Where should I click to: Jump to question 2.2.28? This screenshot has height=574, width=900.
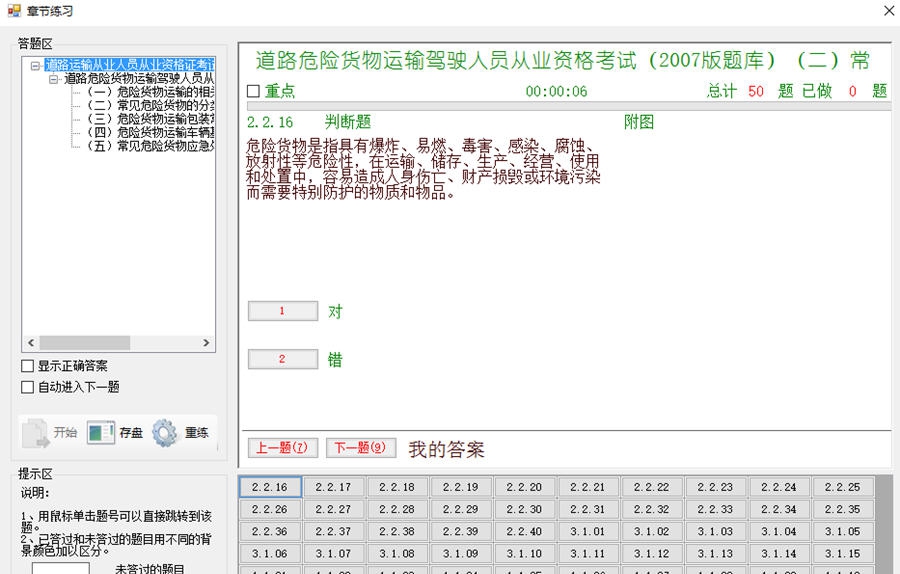(x=397, y=509)
